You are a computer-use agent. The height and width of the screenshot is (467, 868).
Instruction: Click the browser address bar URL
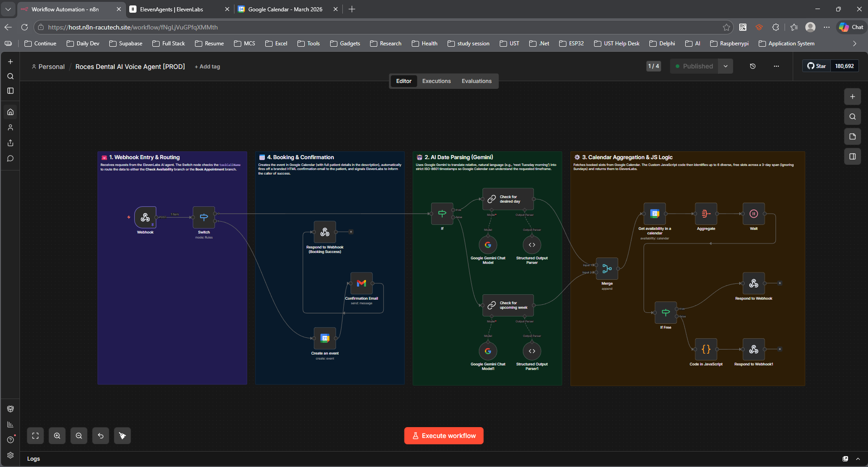[x=133, y=27]
